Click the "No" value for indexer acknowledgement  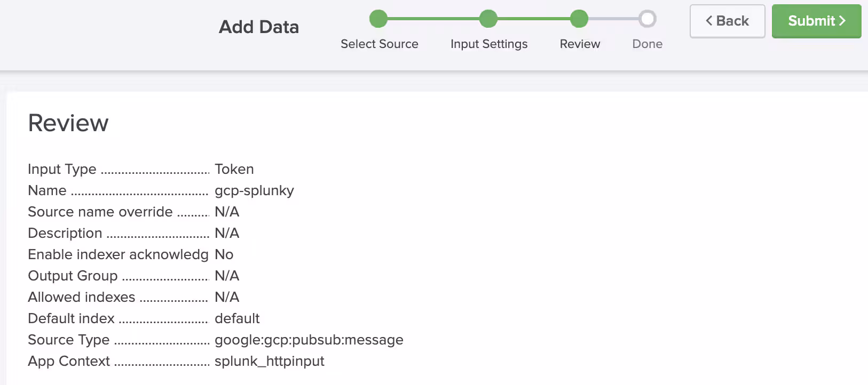pos(224,254)
